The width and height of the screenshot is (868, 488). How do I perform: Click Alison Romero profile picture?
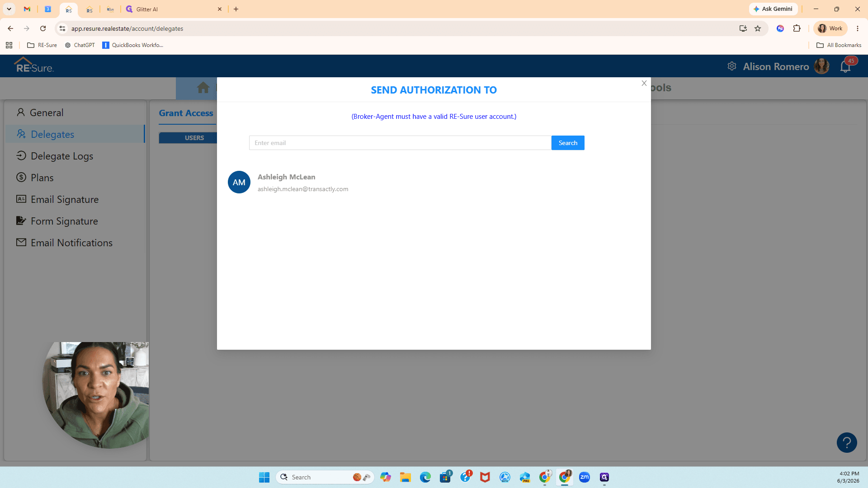point(821,66)
